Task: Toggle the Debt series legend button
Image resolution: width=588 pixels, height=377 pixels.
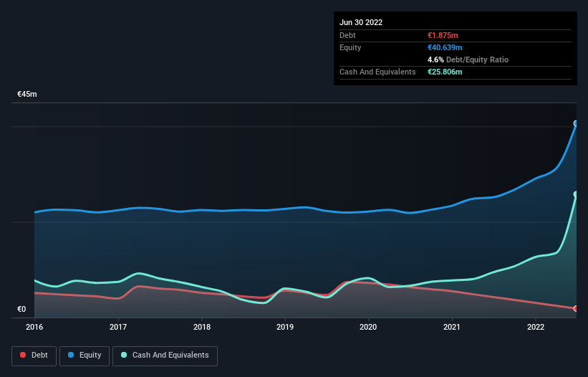Action: tap(34, 355)
